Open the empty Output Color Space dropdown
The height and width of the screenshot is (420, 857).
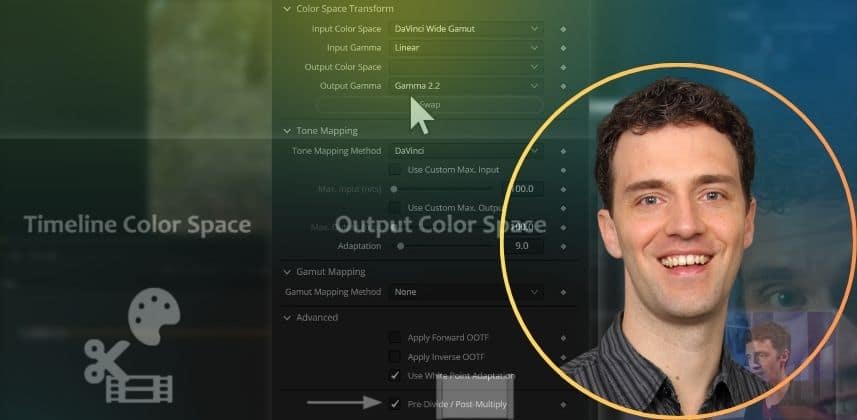[x=466, y=67]
